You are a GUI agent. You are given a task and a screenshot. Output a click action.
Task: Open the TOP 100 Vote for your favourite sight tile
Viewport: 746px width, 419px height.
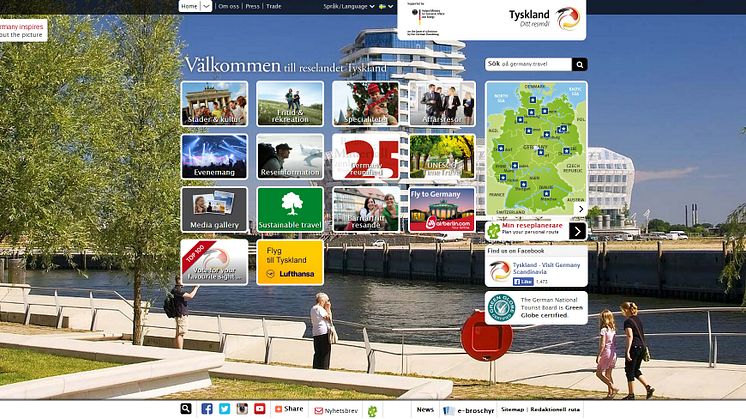215,262
